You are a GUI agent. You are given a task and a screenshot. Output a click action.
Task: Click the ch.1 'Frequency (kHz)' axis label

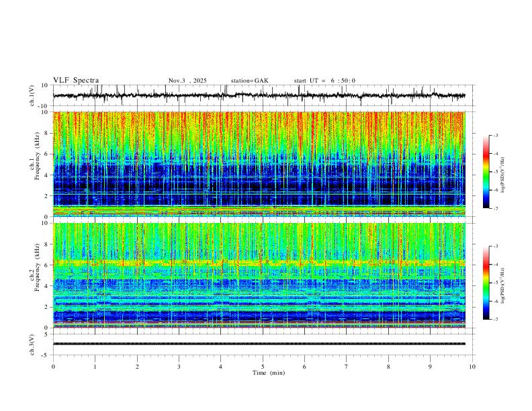coord(37,156)
